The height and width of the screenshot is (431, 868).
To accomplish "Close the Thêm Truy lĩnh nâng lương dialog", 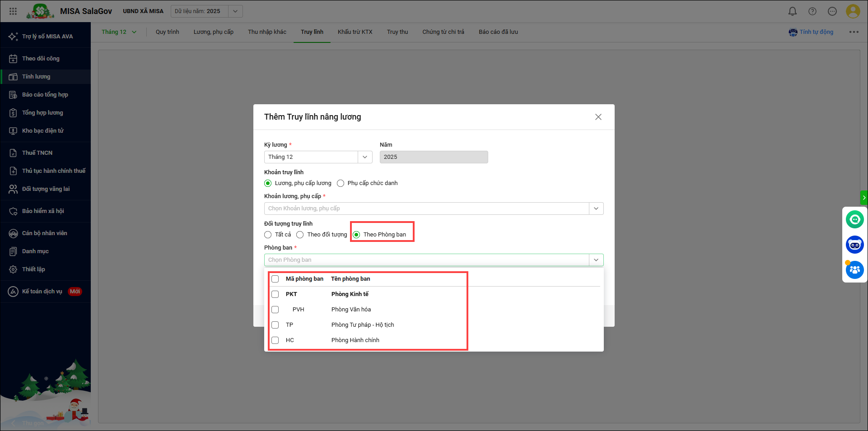I will point(598,117).
